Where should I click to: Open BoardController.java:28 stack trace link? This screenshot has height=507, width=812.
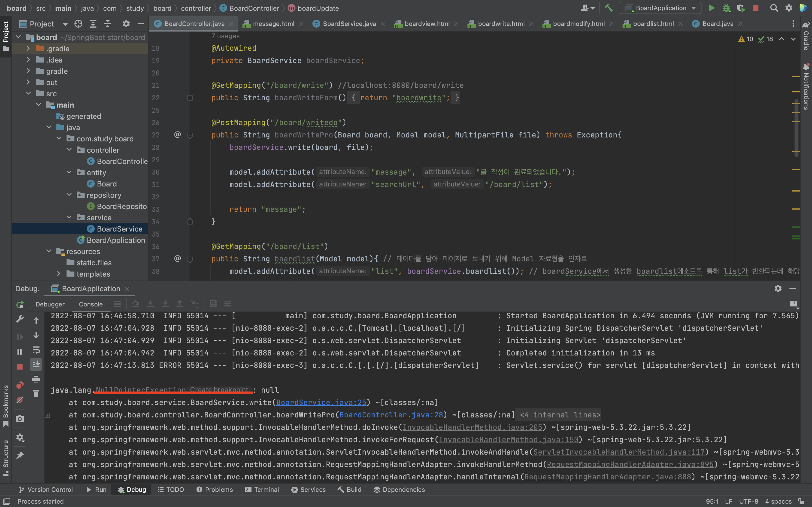coord(391,415)
